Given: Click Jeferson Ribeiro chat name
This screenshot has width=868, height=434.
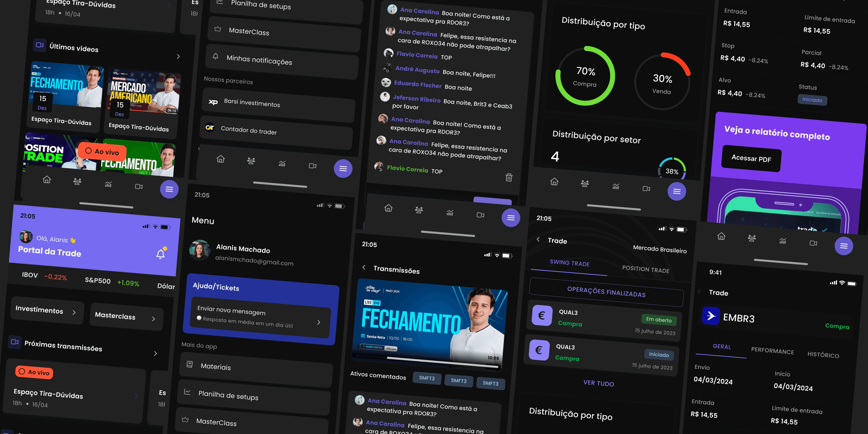Looking at the screenshot, I should pos(416,99).
